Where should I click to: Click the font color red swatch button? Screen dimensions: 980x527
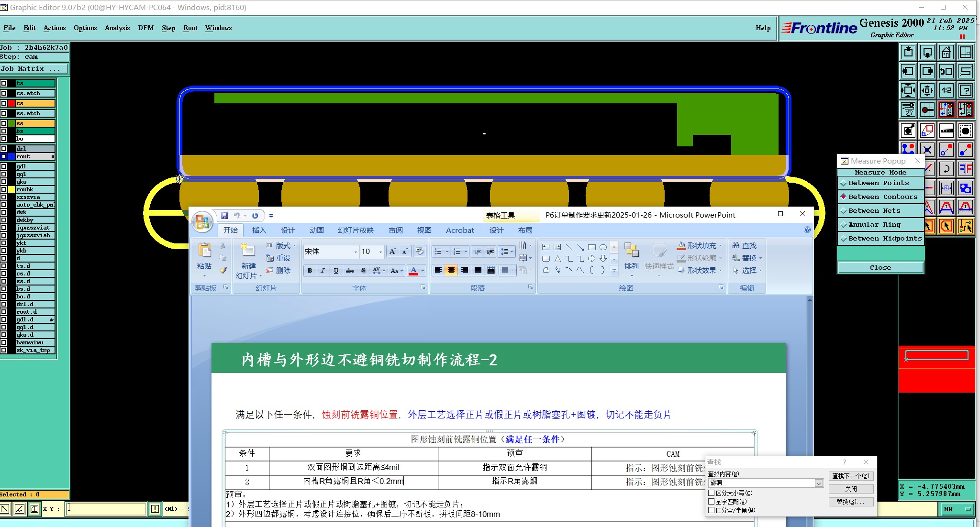click(413, 271)
